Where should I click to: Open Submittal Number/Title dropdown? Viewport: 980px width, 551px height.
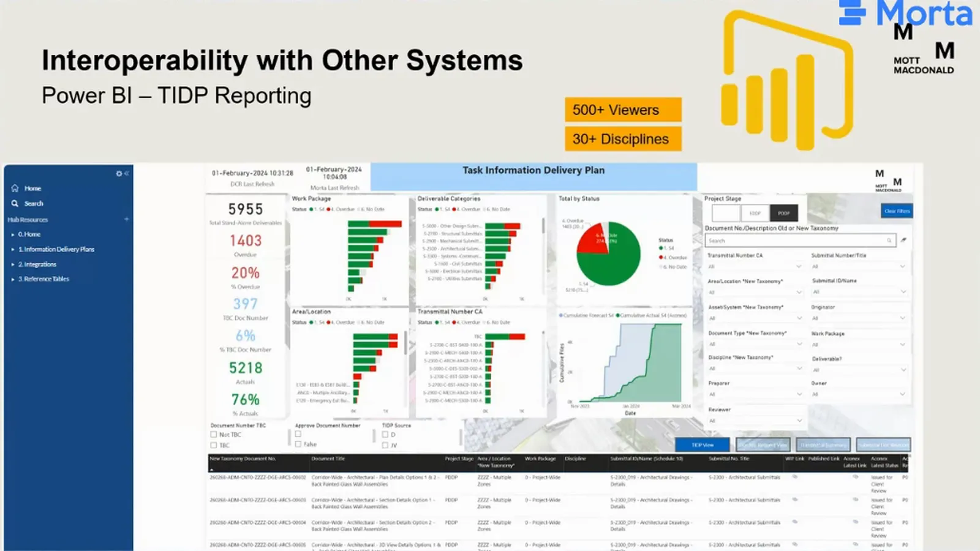click(x=859, y=266)
